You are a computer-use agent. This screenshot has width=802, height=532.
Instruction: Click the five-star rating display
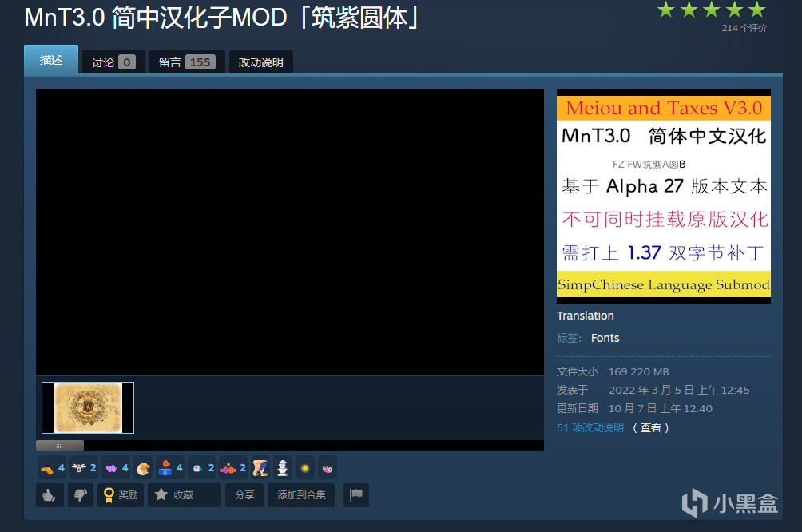pos(712,10)
